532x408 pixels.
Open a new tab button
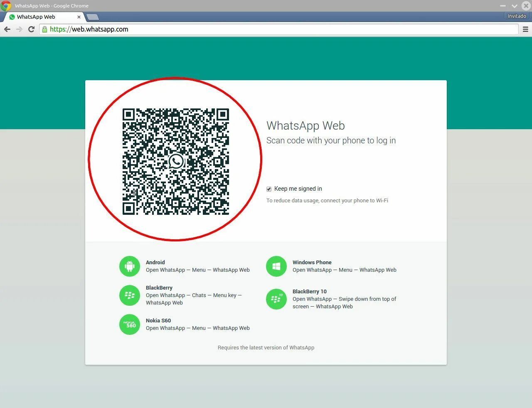pyautogui.click(x=93, y=17)
